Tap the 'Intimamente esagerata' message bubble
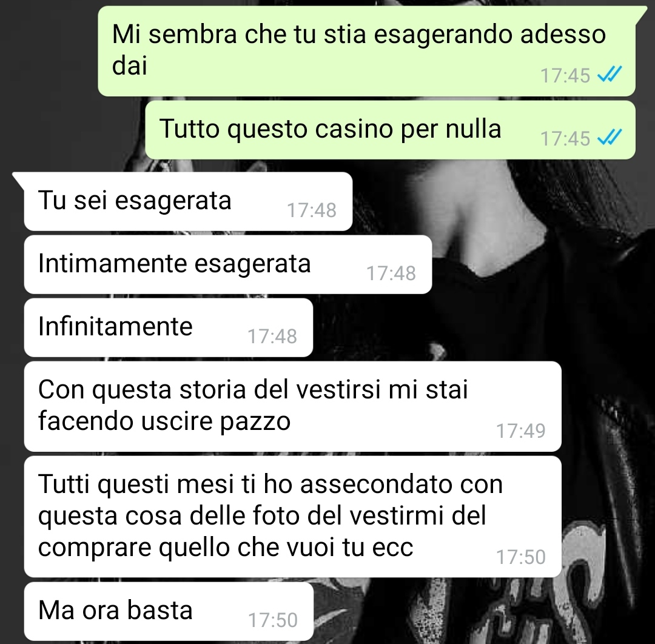The height and width of the screenshot is (644, 655). (x=227, y=264)
